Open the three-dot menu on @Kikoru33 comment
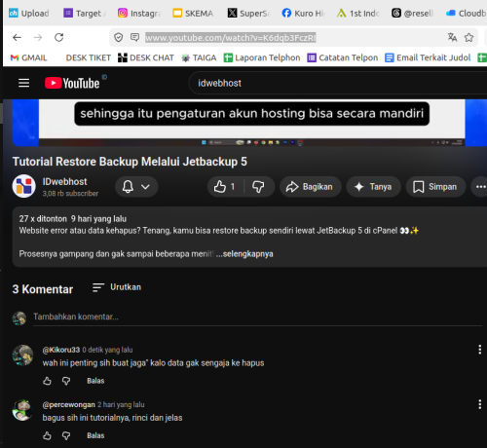Image resolution: width=487 pixels, height=448 pixels. (479, 350)
